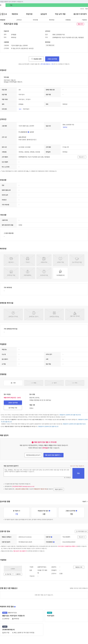
Task: Click the 관심기업 star button
Action: (x=8, y=574)
